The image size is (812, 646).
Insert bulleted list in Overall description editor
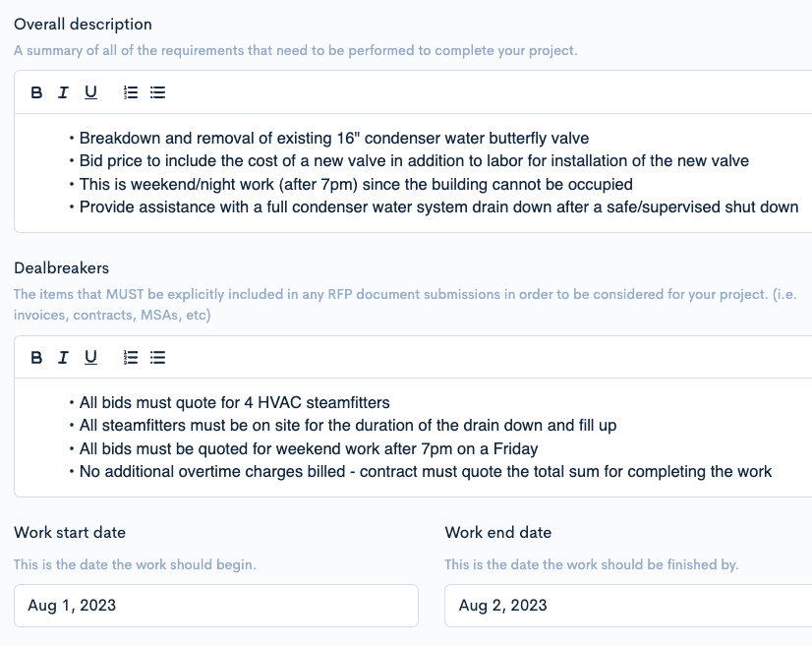click(x=158, y=92)
